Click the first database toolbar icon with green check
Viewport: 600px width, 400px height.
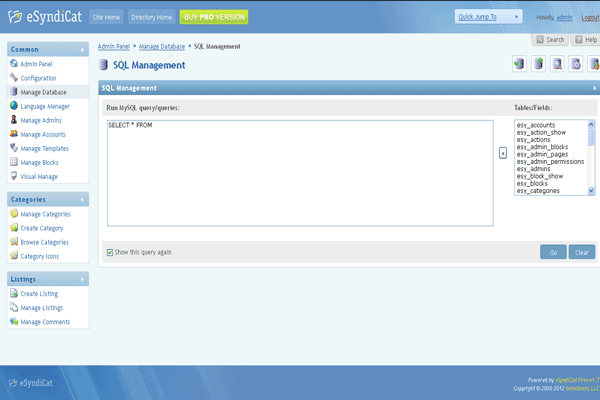point(519,65)
